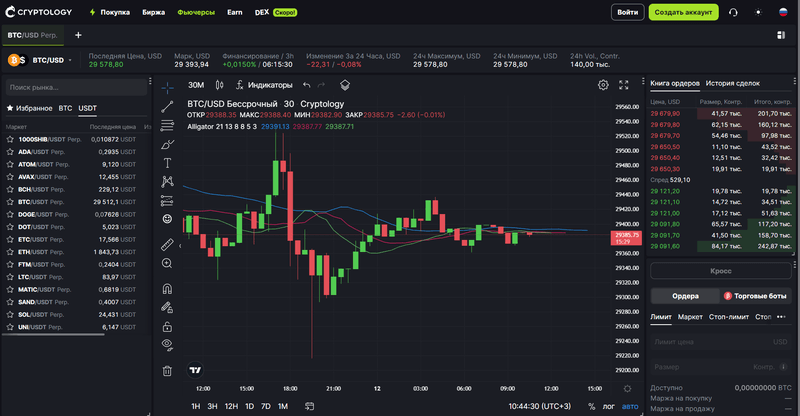Open the chart time axis settings gear

pyautogui.click(x=627, y=388)
